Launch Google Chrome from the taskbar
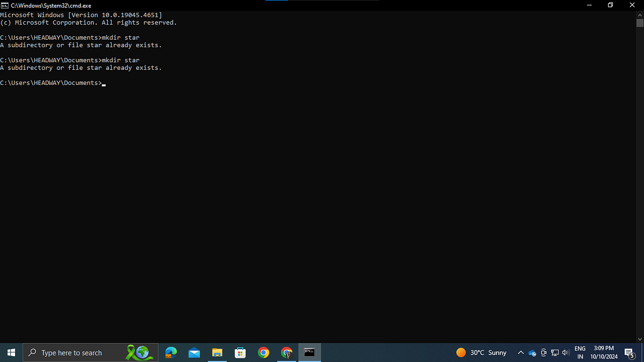The image size is (644, 362). tap(264, 352)
